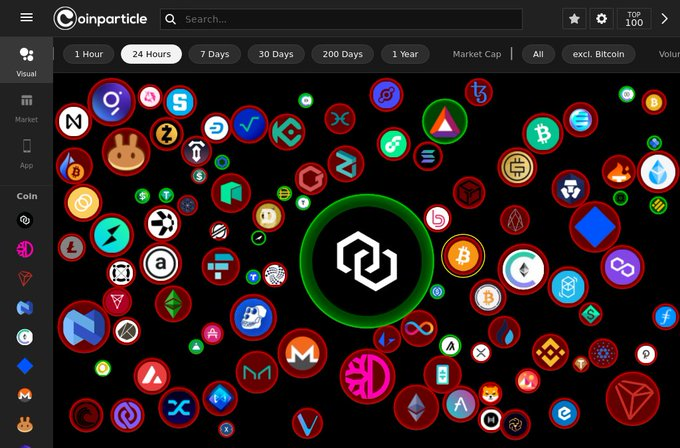Expand the right arrow chevron
Viewport: 680px width, 448px height.
pyautogui.click(x=664, y=19)
